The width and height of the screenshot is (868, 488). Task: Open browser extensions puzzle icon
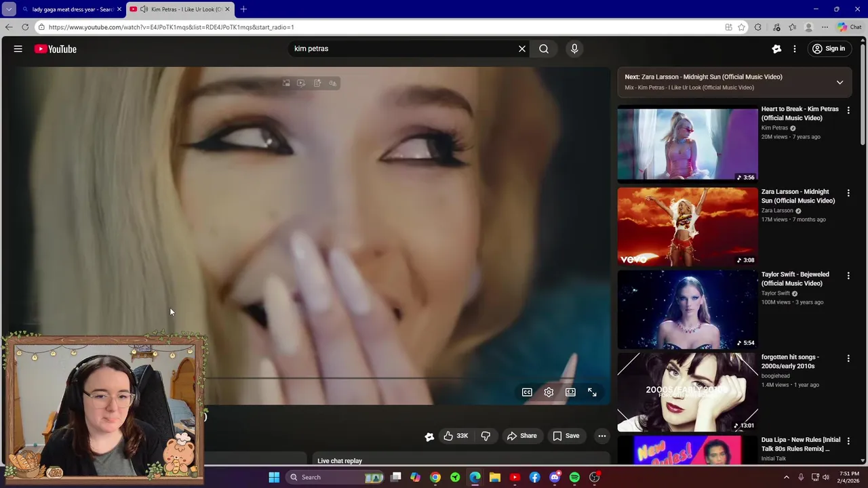(x=758, y=27)
